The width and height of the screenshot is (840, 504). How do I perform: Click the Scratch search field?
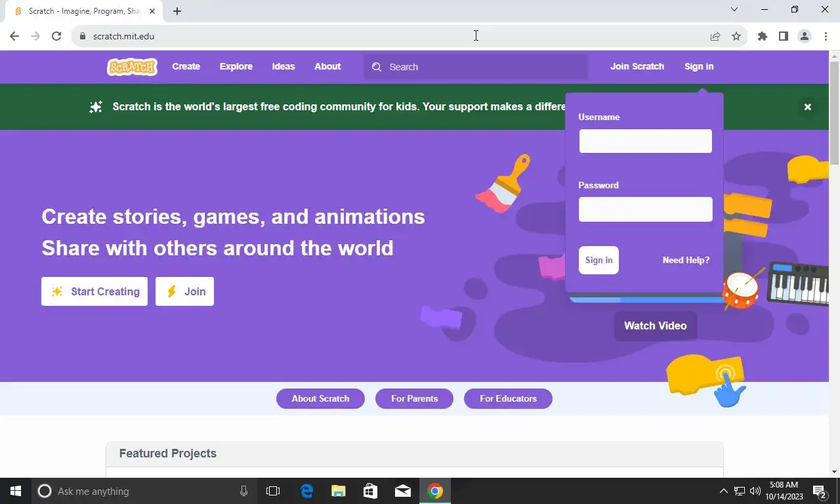click(476, 67)
